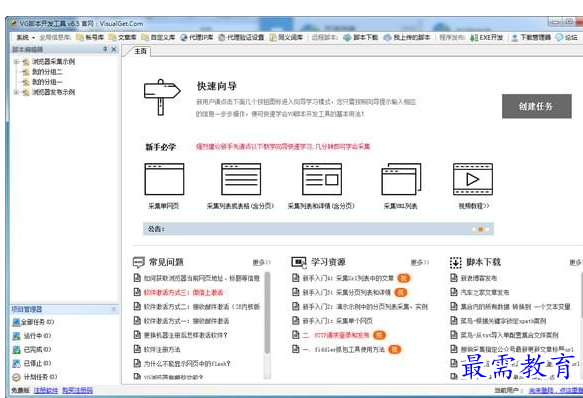Open 新手入门1：采集单个网页
Viewport: 583px width, 398px height.
[x=337, y=321]
